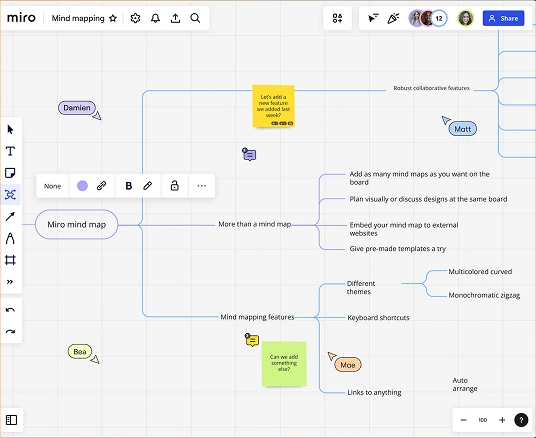
Task: Search the board with magnifier icon
Action: point(195,18)
